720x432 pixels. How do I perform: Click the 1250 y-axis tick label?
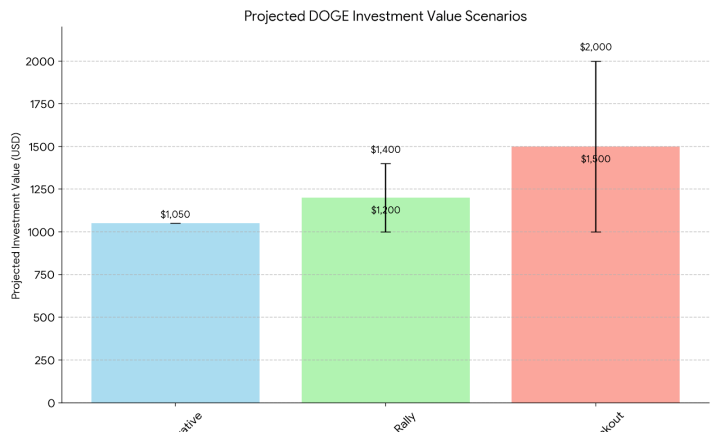41,190
